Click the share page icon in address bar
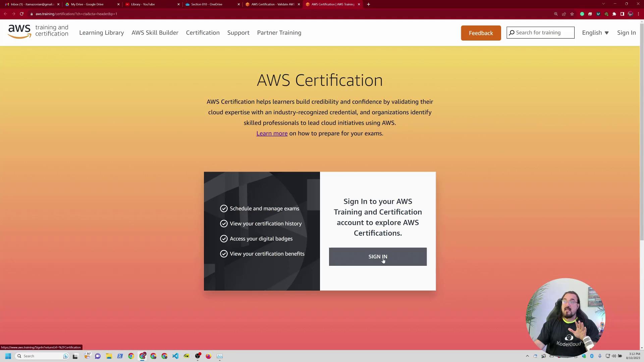644x362 pixels. [564, 14]
